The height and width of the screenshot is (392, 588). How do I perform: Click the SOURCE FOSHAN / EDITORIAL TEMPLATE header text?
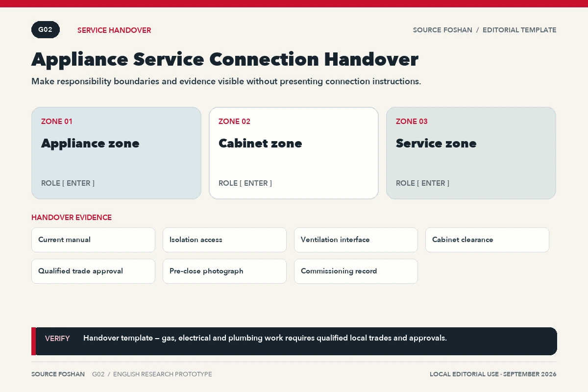pyautogui.click(x=485, y=30)
